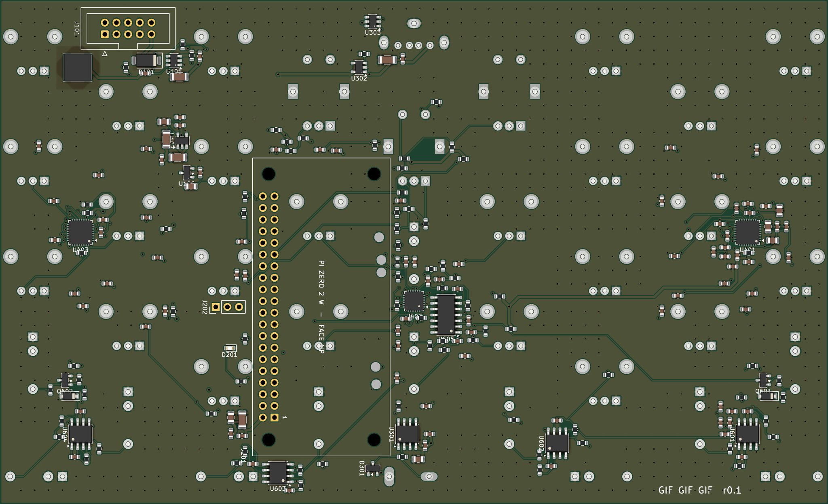This screenshot has width=828, height=504.
Task: Click pin 1 square pad of Pi header
Action: click(275, 417)
